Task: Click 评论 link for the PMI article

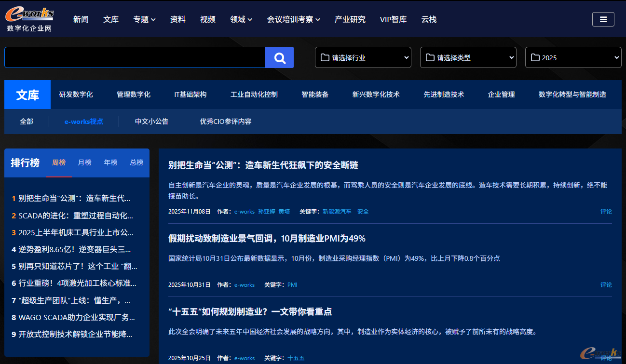Action: pos(606,285)
